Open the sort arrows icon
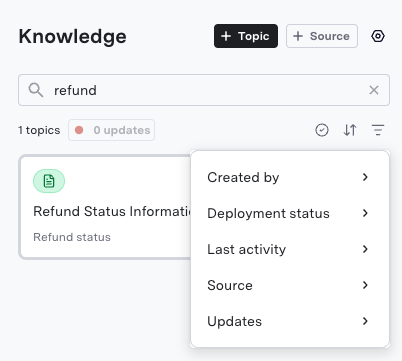Screen dimensions: 402x361 click(x=350, y=130)
